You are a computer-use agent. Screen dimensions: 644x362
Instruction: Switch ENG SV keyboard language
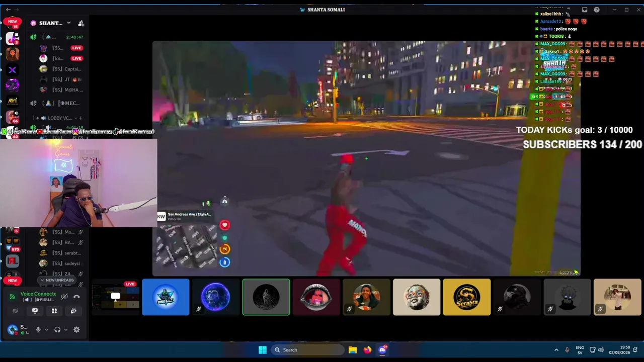tap(580, 350)
